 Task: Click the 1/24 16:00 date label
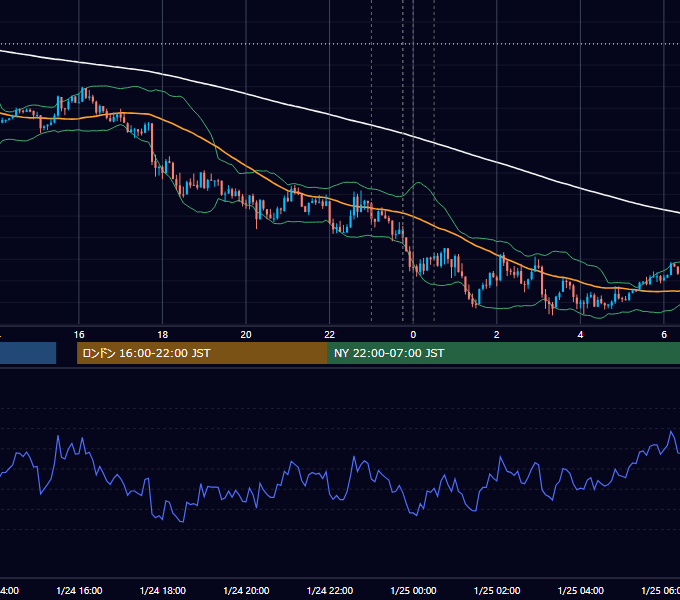click(x=79, y=590)
